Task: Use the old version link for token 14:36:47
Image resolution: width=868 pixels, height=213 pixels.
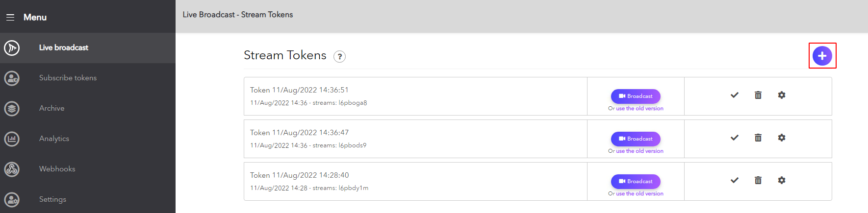Action: [639, 151]
